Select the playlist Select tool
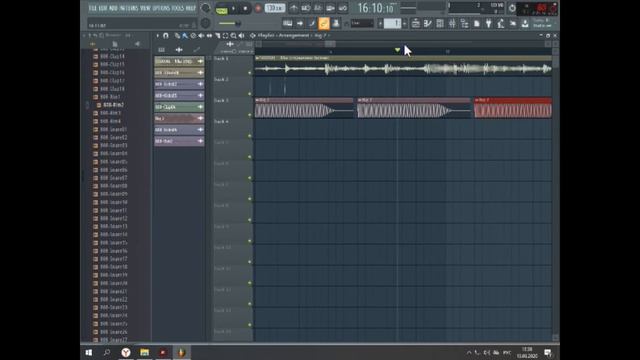Viewport: 640px width, 360px height. (x=225, y=36)
